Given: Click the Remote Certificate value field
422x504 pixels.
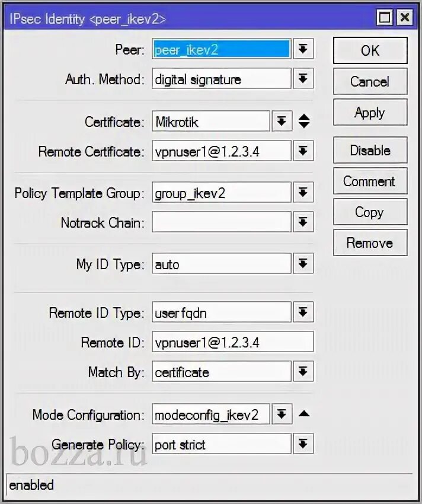Looking at the screenshot, I should click(222, 151).
